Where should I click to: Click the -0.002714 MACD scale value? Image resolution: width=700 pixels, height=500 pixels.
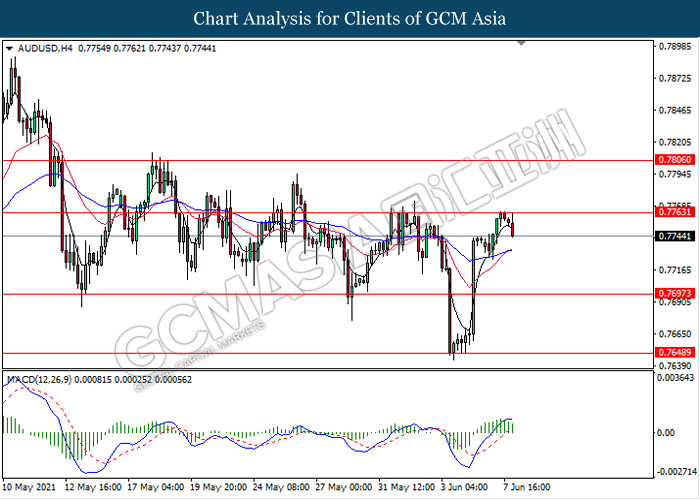675,472
